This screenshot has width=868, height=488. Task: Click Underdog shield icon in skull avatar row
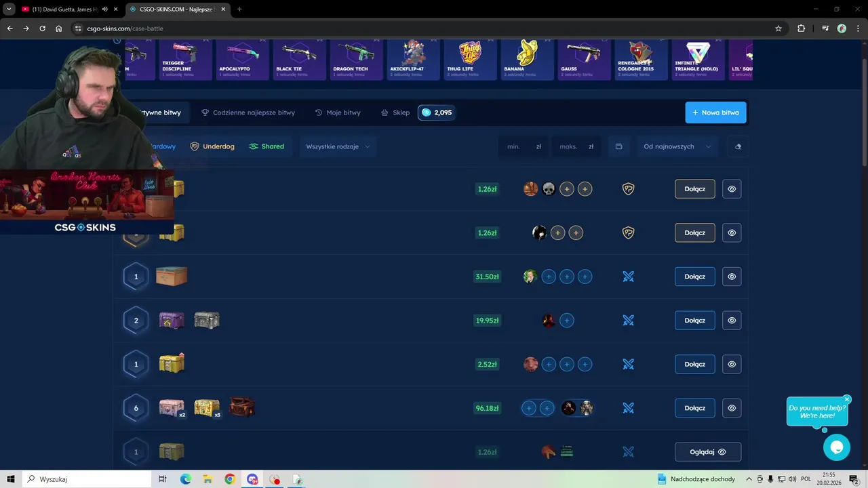coord(629,189)
